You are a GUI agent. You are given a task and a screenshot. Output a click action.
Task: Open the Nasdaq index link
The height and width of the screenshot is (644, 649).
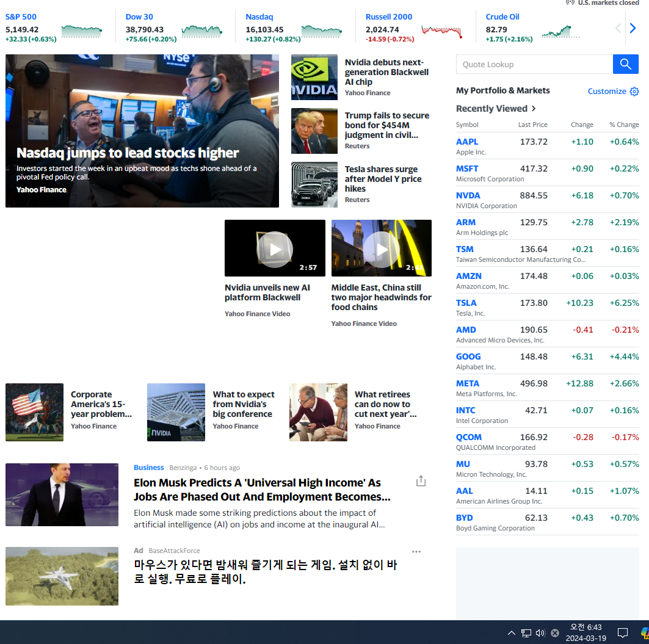(259, 17)
